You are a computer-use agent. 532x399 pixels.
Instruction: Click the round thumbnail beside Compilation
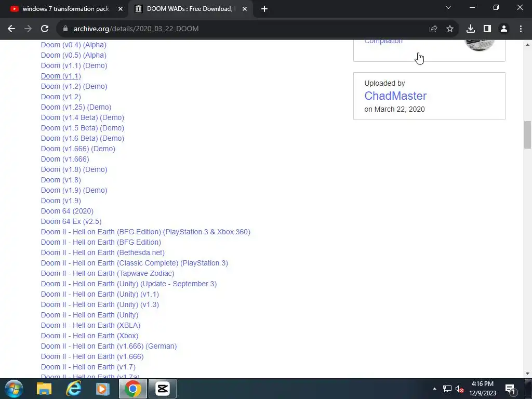480,45
